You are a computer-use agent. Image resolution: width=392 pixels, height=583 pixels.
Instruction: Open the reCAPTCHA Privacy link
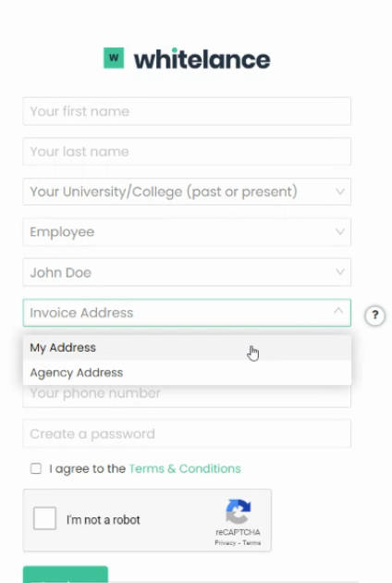point(226,543)
